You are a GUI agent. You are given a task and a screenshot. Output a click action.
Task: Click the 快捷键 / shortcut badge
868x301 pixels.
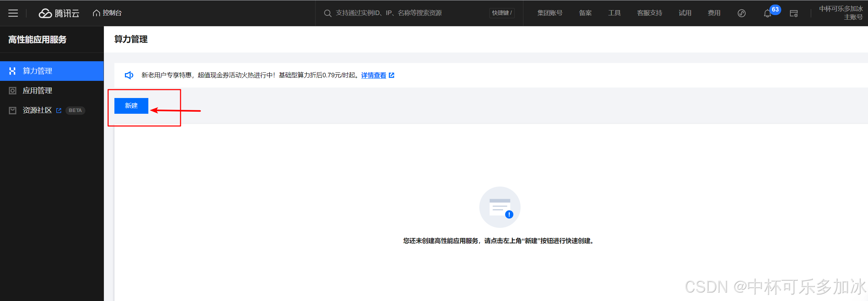502,13
